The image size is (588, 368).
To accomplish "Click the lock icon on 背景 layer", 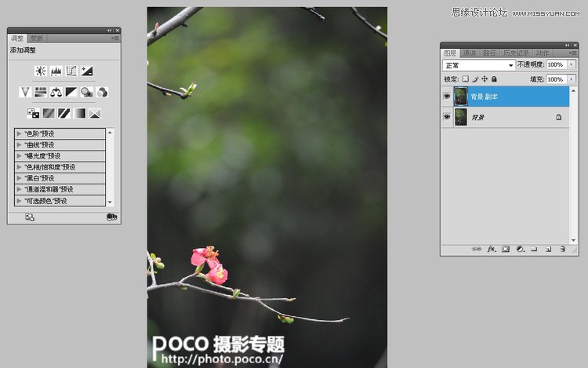I will (x=558, y=118).
